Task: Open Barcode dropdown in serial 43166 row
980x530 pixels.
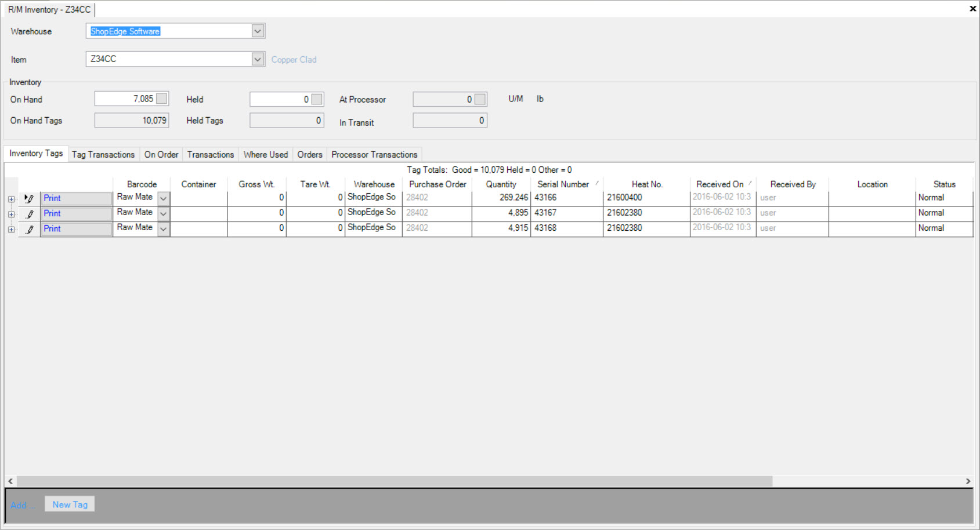Action: pos(164,198)
